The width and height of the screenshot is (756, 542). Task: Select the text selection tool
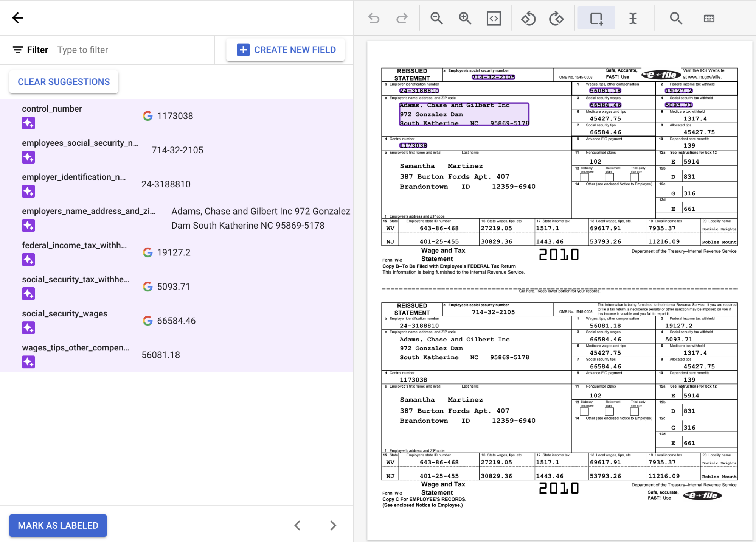(633, 18)
